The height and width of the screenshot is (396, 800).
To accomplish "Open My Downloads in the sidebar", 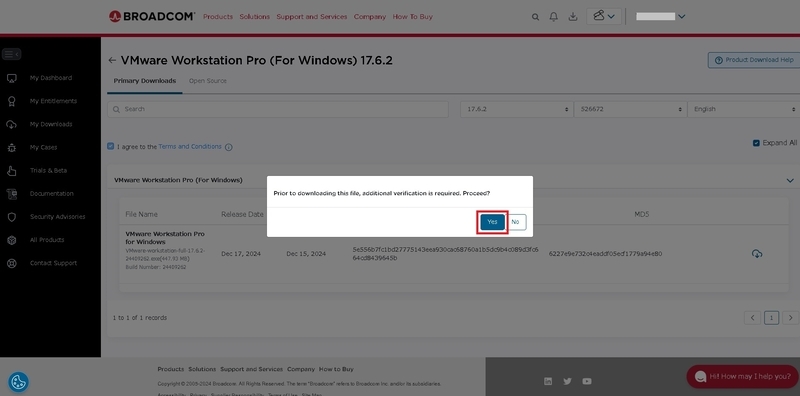I will tap(51, 125).
